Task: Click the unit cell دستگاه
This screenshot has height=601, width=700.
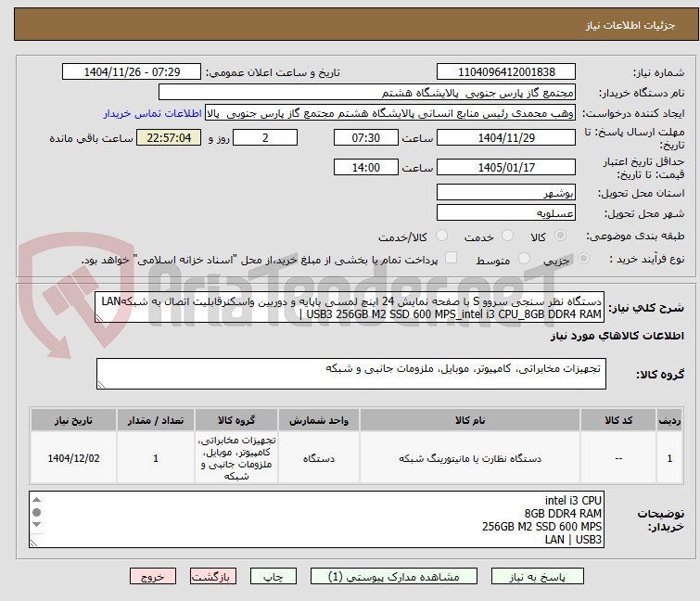Action: pos(319,458)
